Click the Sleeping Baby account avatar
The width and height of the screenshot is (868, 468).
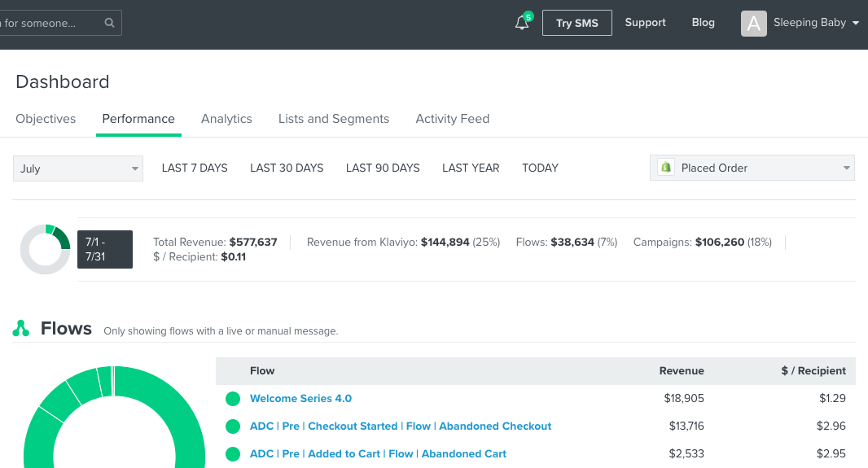pos(753,24)
